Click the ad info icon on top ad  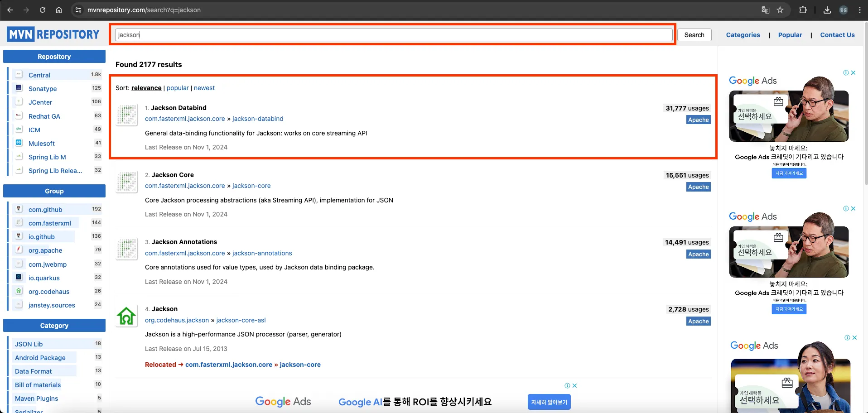(x=846, y=72)
